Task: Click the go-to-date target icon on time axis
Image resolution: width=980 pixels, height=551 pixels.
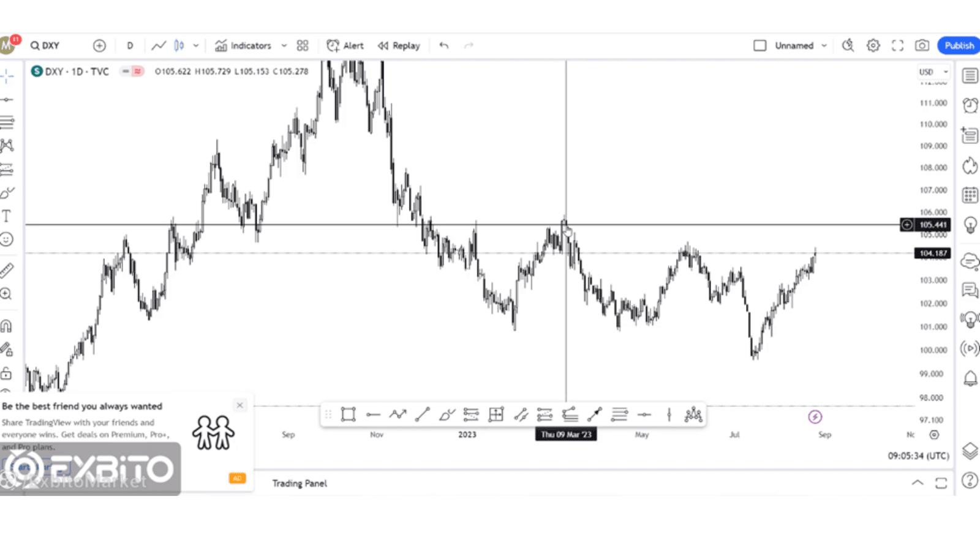Action: pos(933,435)
